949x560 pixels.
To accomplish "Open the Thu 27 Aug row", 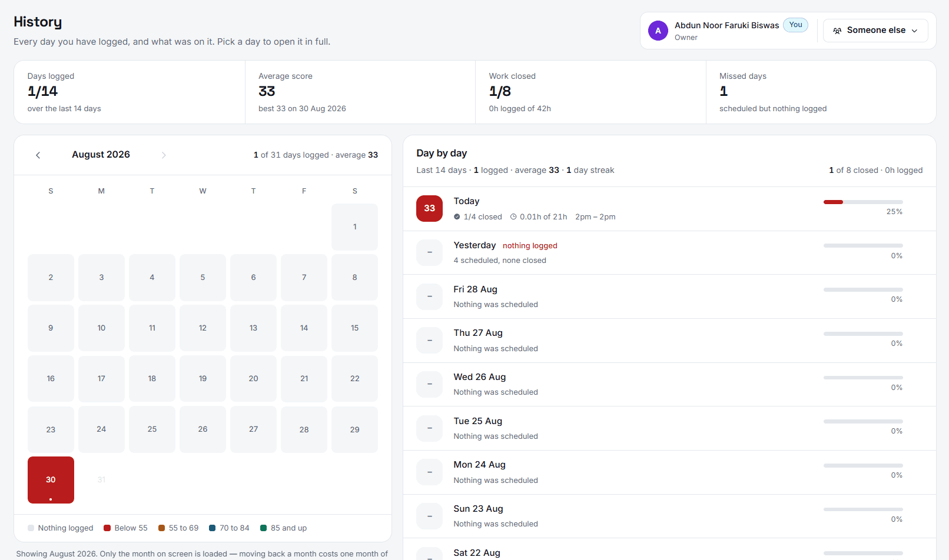I will point(669,341).
